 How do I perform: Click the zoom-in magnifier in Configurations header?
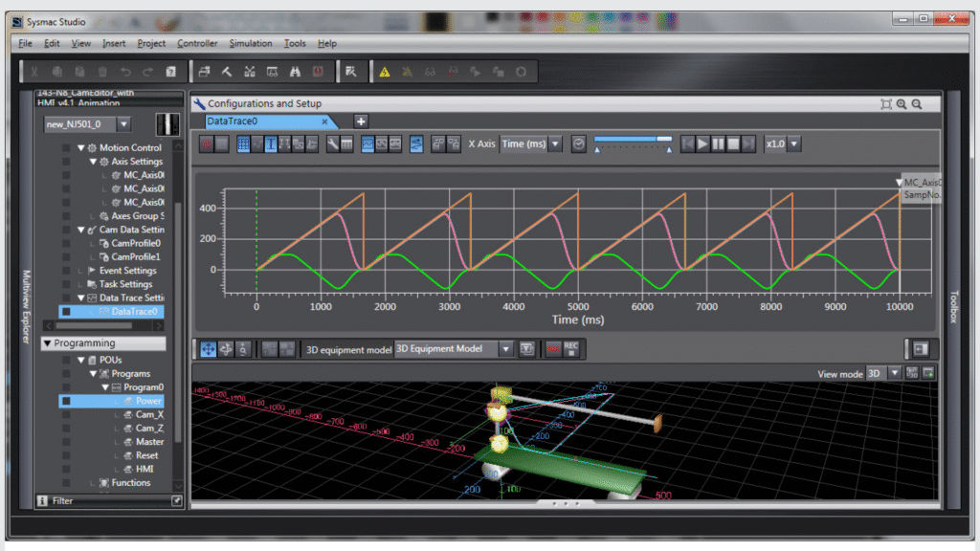tap(902, 103)
